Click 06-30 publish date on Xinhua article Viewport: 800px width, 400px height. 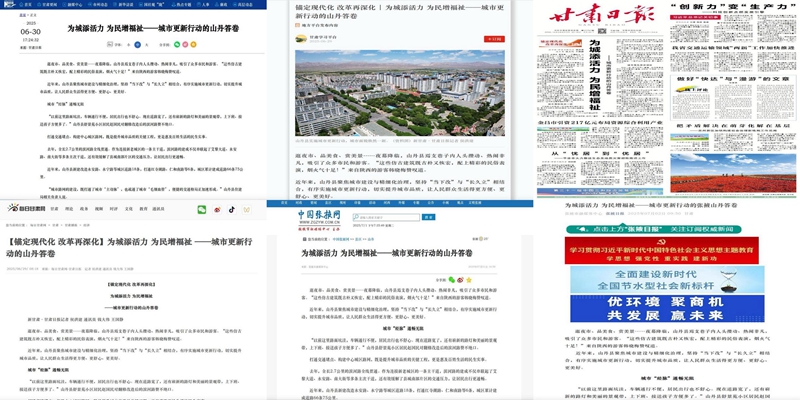point(30,31)
